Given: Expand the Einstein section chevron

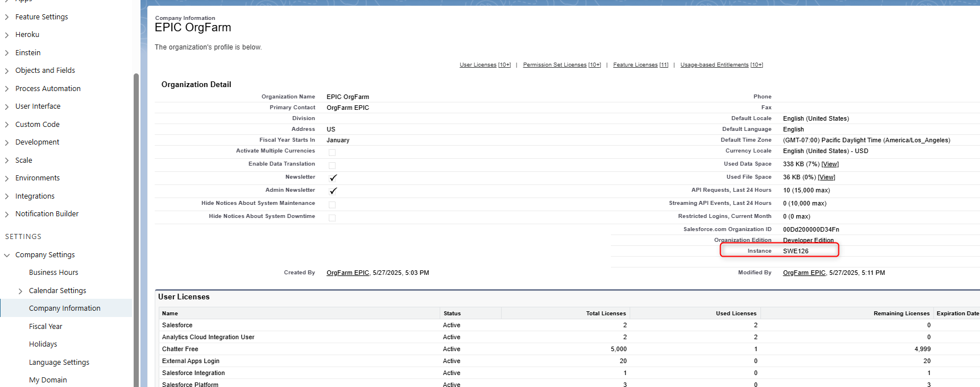Looking at the screenshot, I should click(x=7, y=53).
